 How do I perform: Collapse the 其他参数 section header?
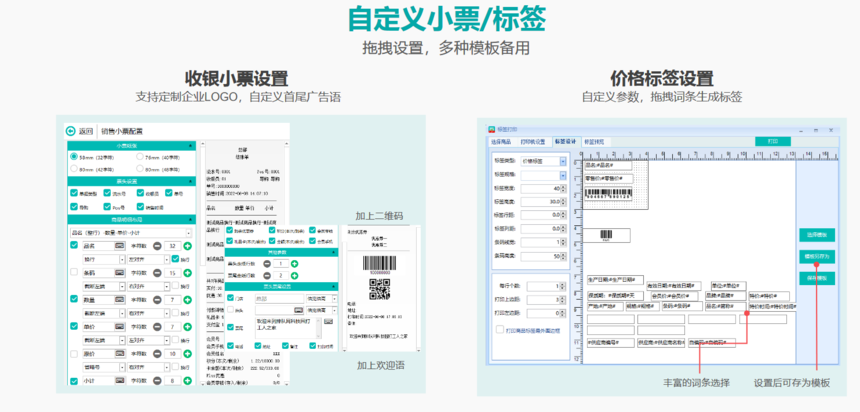(281, 252)
